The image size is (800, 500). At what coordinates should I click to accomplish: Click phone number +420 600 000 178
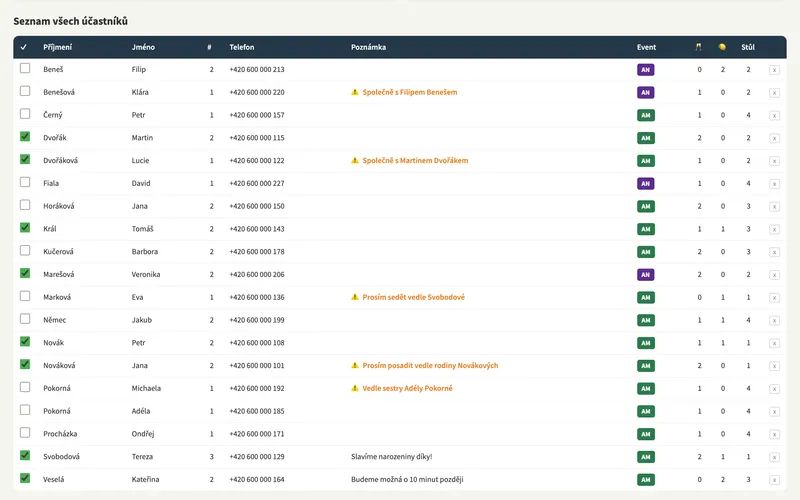tap(257, 252)
